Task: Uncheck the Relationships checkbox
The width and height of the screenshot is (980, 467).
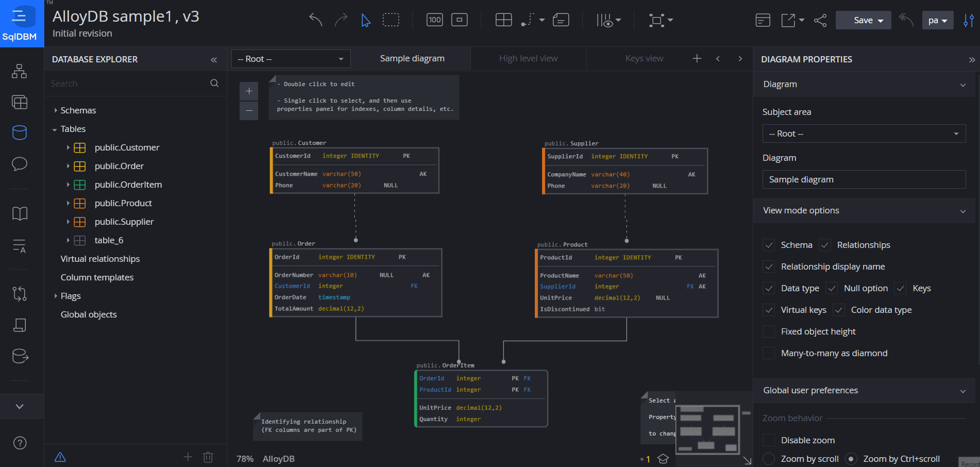Action: click(x=825, y=245)
